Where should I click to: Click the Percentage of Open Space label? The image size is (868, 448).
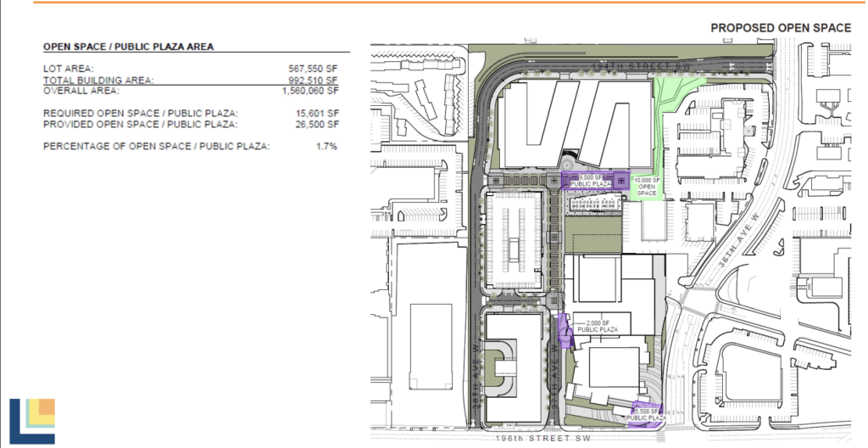pos(157,146)
